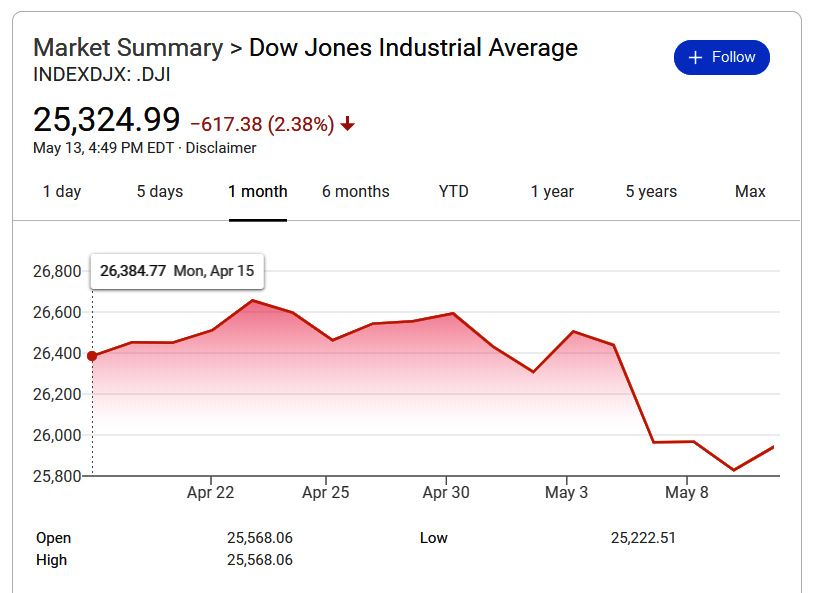
Task: Click the 25,324.99 index price
Action: coord(107,120)
